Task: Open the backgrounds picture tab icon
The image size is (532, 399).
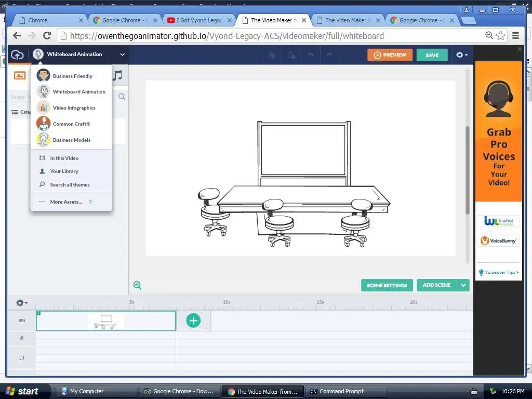Action: click(x=20, y=75)
